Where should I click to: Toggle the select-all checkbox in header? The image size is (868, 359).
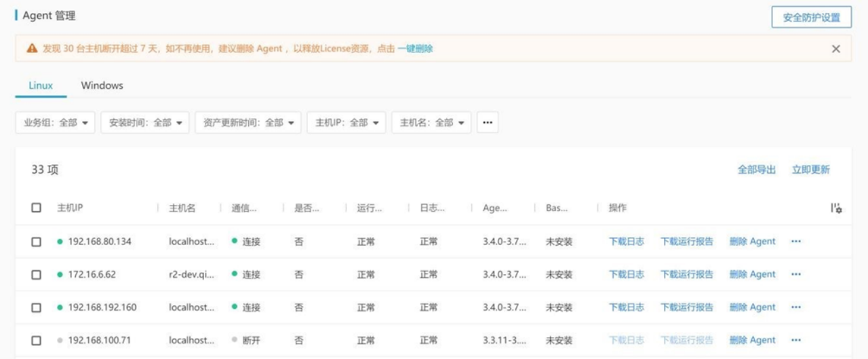(37, 208)
